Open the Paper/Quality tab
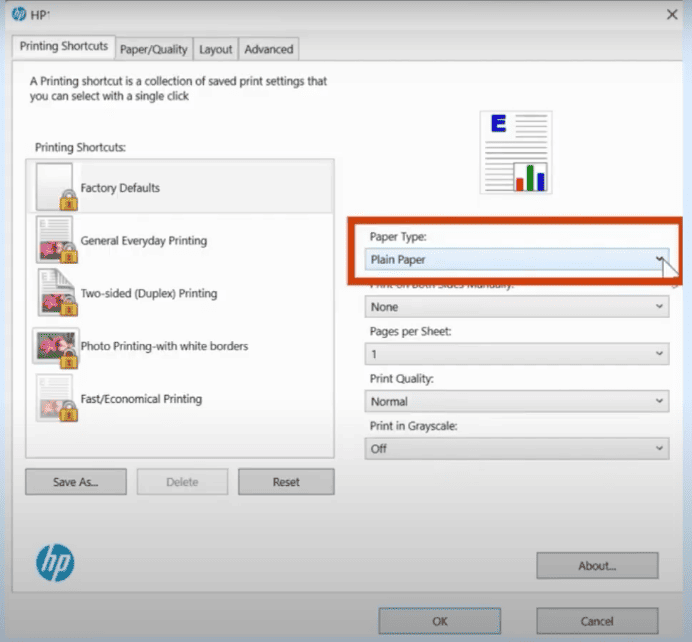692x642 pixels. pyautogui.click(x=154, y=49)
